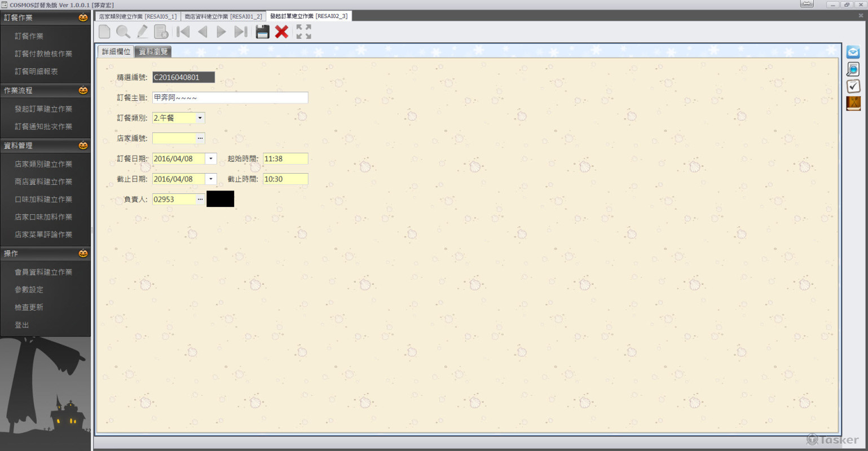This screenshot has height=451, width=868.
Task: Click the 訂餐主旨 text field
Action: click(230, 98)
